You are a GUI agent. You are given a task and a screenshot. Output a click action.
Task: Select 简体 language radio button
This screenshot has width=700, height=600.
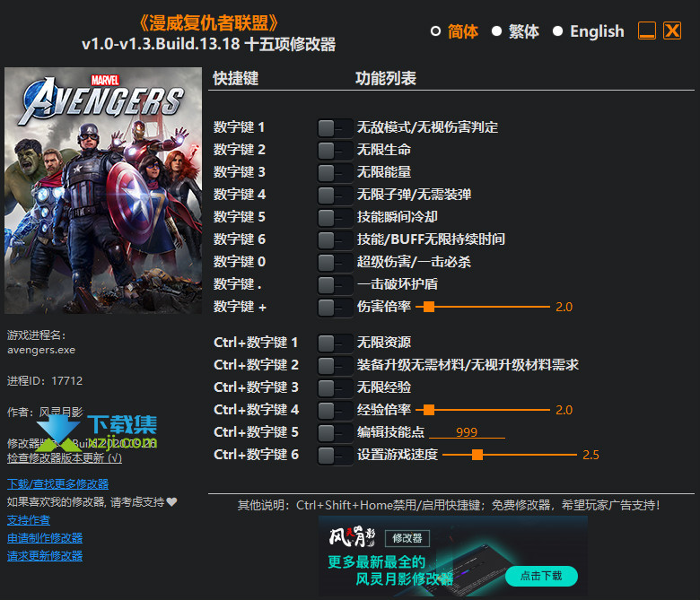(x=436, y=31)
